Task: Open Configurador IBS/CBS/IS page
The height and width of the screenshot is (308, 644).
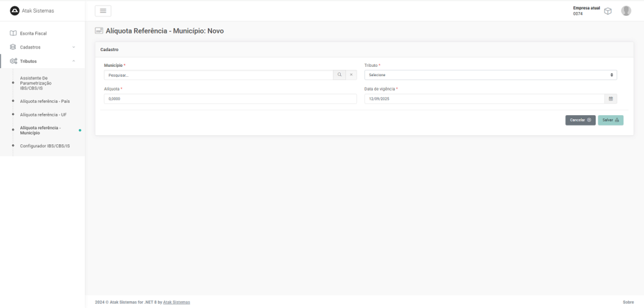Action: pos(45,145)
